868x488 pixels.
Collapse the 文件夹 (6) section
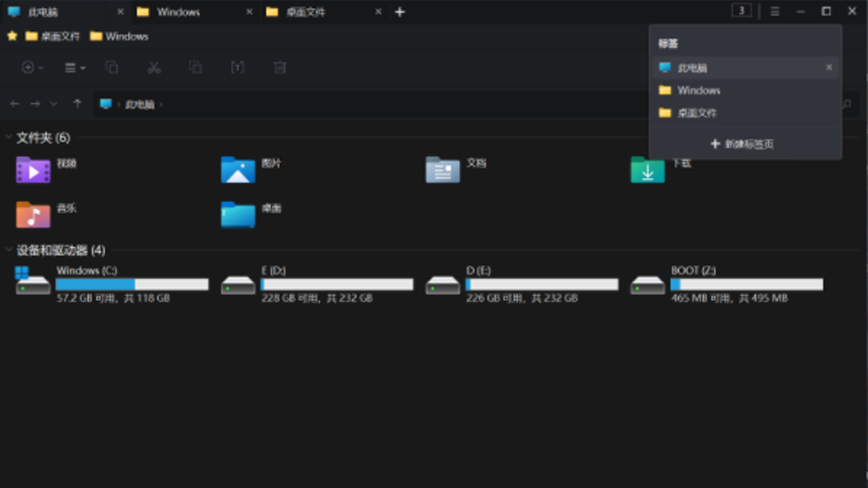[x=9, y=138]
